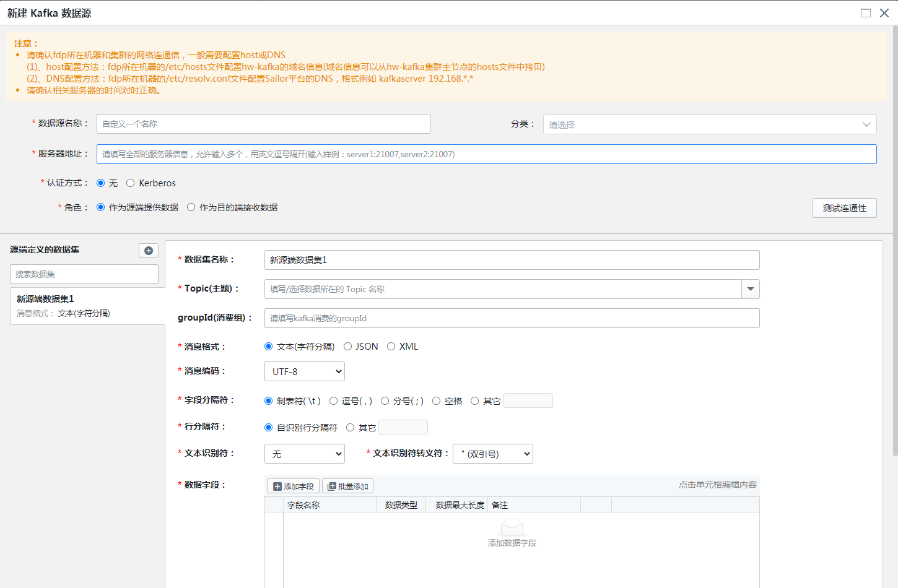Maximize the 新建 Kafka 数据源 dialog
898x588 pixels.
point(866,13)
